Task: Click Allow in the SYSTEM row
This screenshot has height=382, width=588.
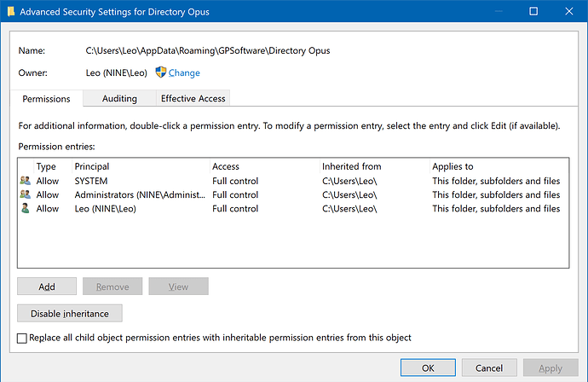Action: pos(48,181)
